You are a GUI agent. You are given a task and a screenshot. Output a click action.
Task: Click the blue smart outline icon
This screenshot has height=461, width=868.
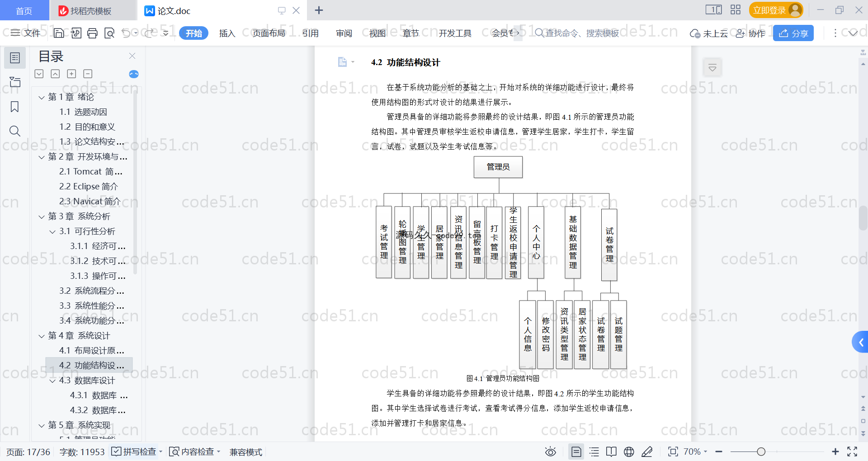click(134, 74)
